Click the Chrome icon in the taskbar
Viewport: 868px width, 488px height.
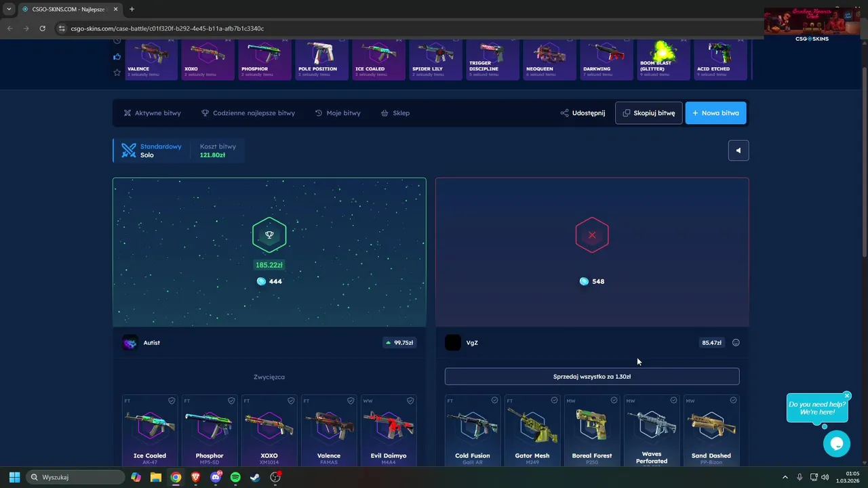tap(176, 477)
